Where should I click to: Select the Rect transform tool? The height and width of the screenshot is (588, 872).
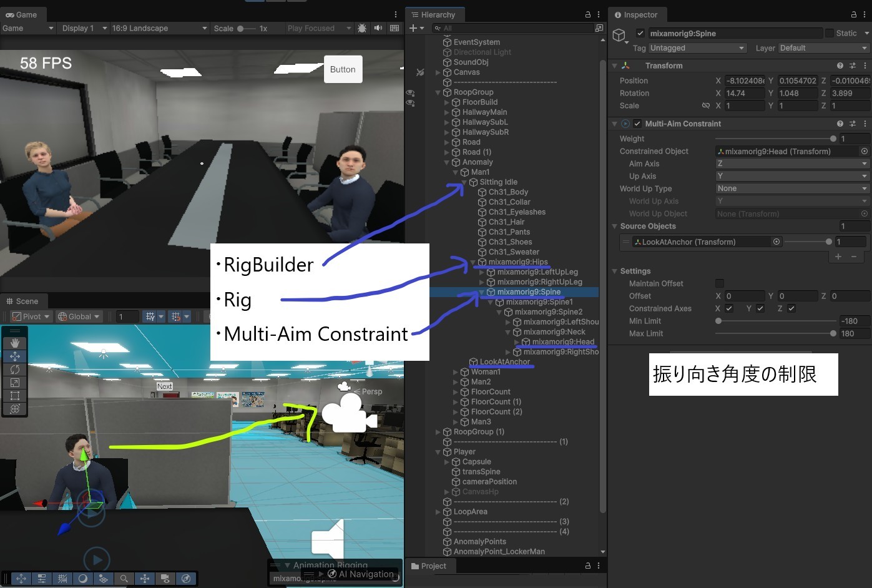15,396
